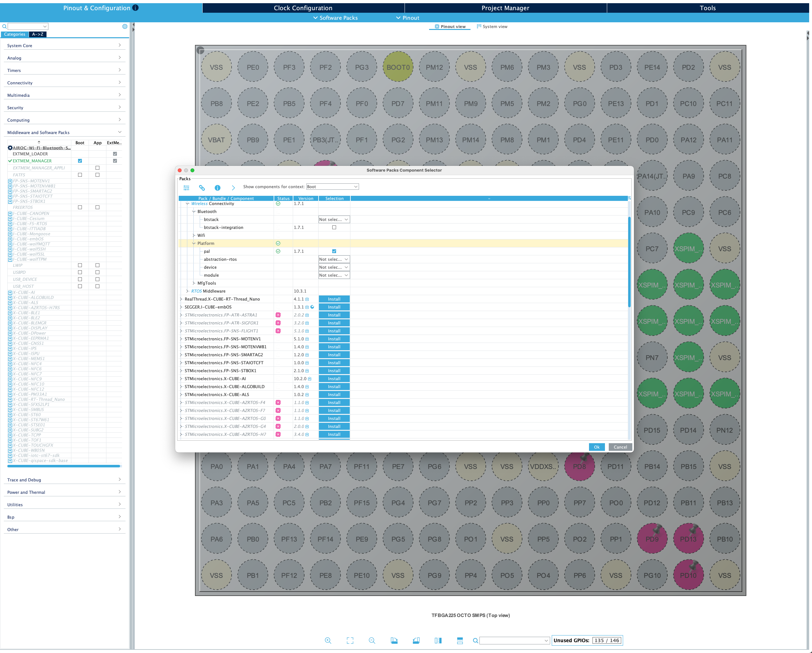The height and width of the screenshot is (653, 812).
Task: Uncheck the pal component selection
Action: coord(334,251)
